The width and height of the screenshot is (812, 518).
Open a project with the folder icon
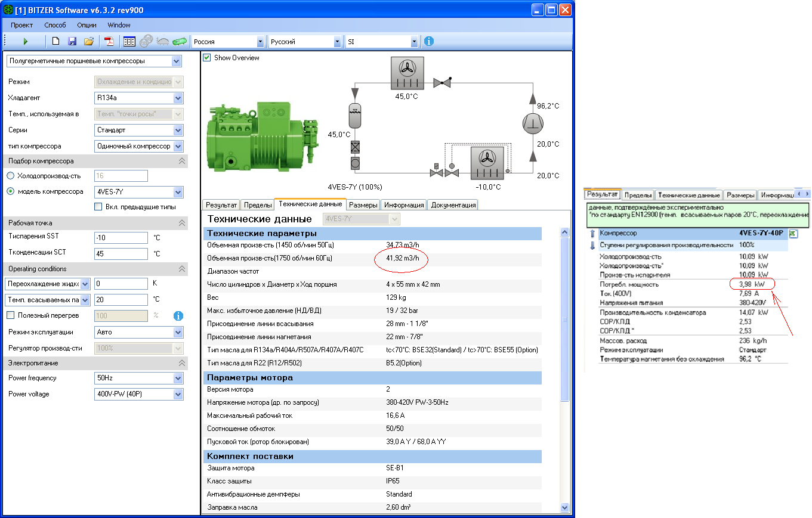(89, 42)
